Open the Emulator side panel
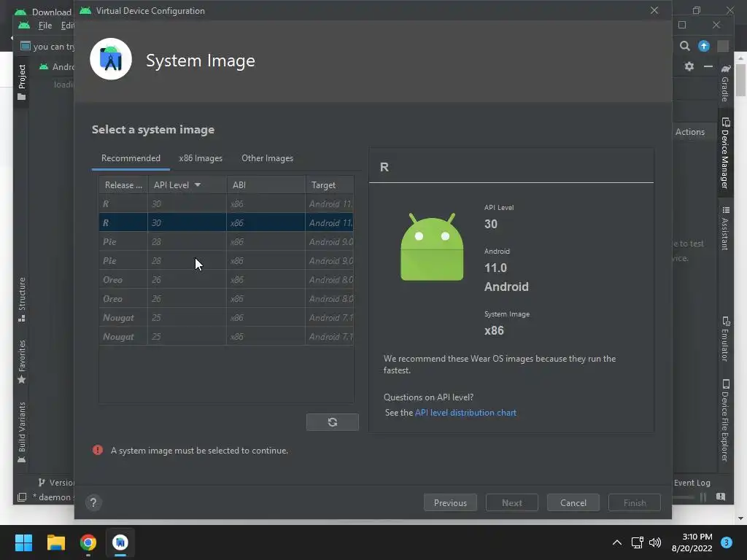747x560 pixels. (725, 338)
